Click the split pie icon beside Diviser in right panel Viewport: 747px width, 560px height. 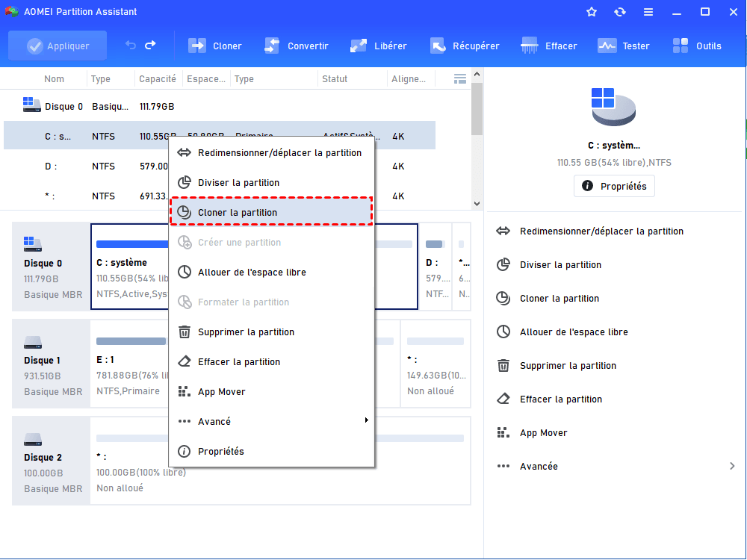point(503,265)
